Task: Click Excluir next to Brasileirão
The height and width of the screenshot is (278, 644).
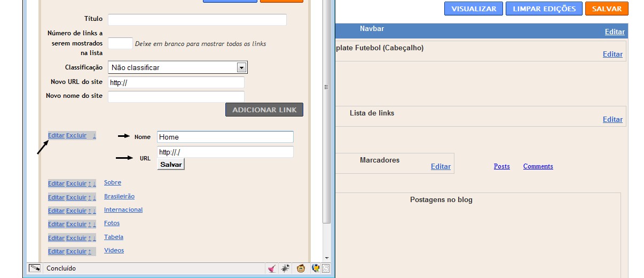Action: [76, 197]
